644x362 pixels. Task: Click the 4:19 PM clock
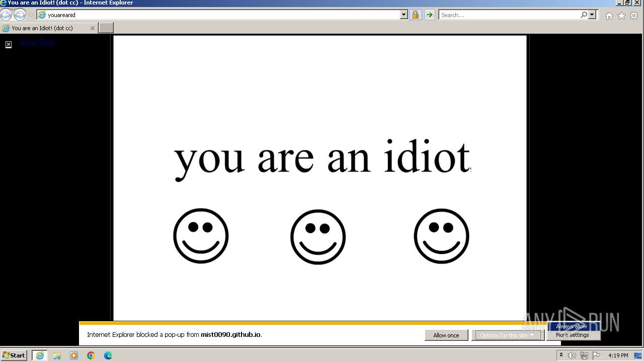tap(618, 355)
